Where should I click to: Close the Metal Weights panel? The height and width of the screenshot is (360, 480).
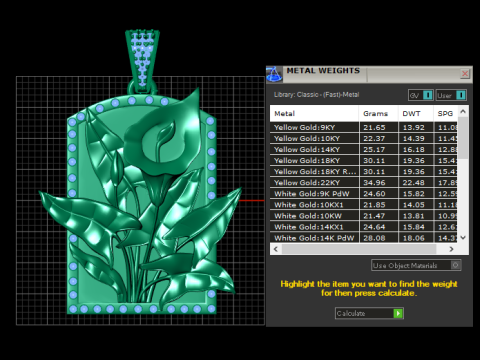pyautogui.click(x=465, y=73)
